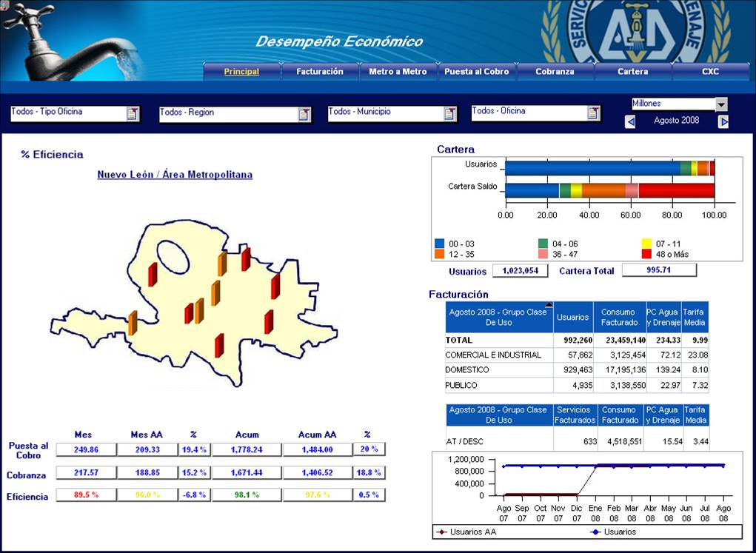Click the Agosto 2008 period label
The height and width of the screenshot is (553, 756).
pos(677,121)
